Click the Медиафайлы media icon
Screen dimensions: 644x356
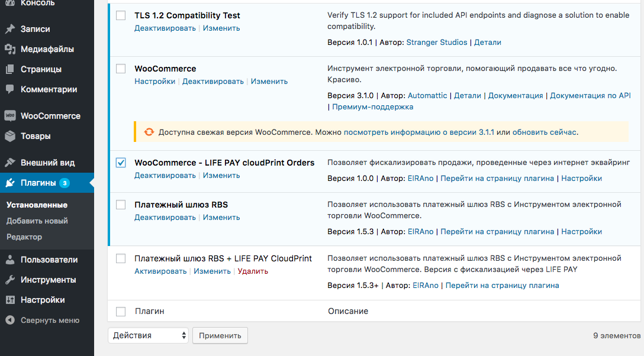click(x=10, y=49)
